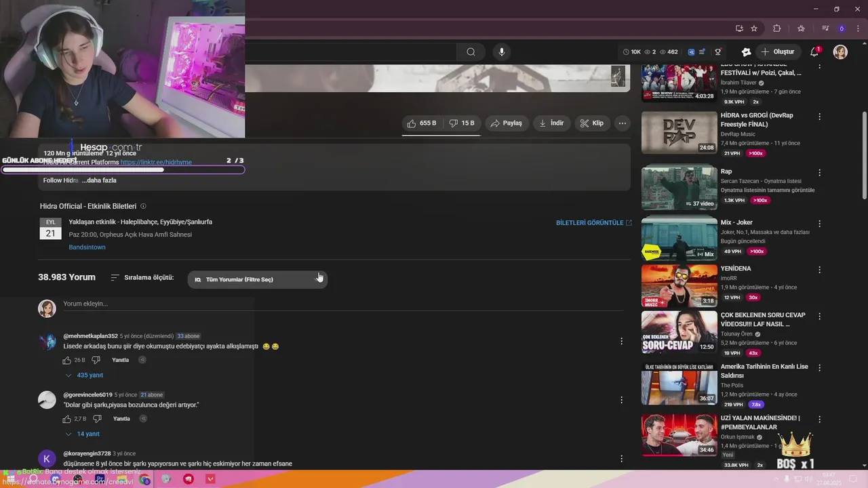Open the trophy icon in header
This screenshot has height=488, width=868.
click(x=718, y=52)
